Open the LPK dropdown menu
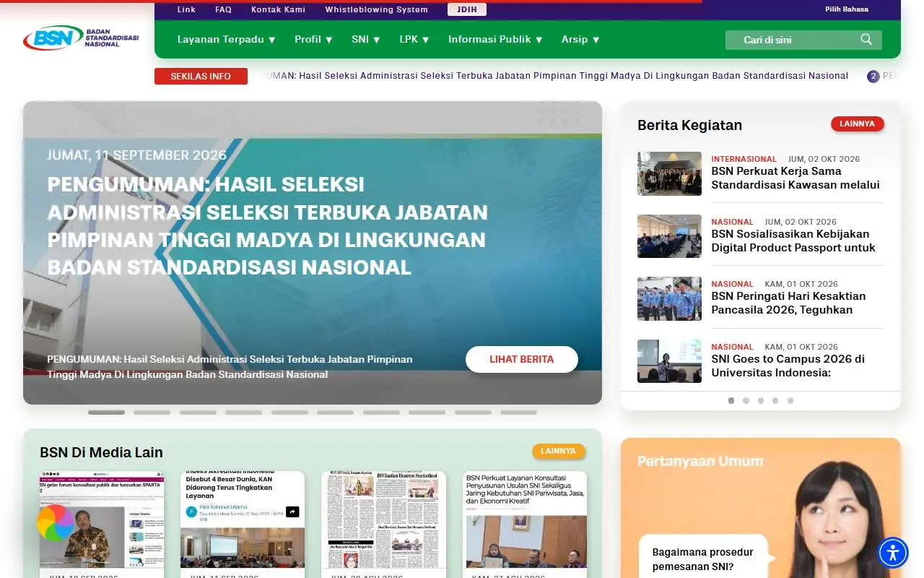 pyautogui.click(x=414, y=40)
